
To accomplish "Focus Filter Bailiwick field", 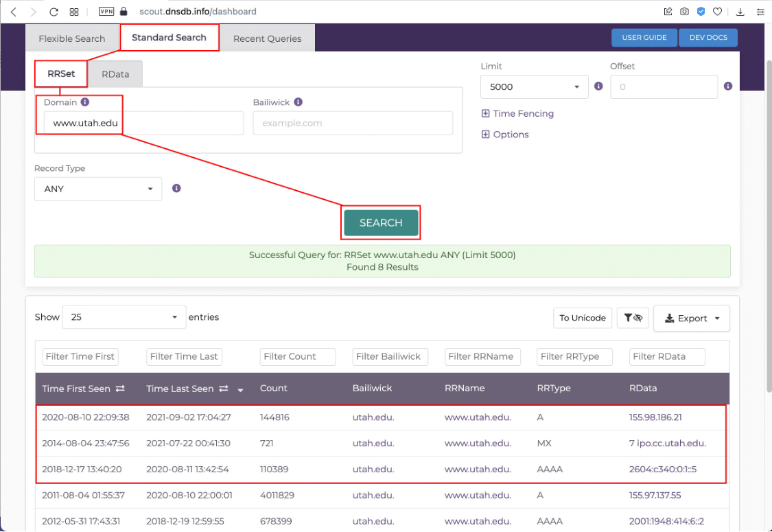I will (x=390, y=356).
